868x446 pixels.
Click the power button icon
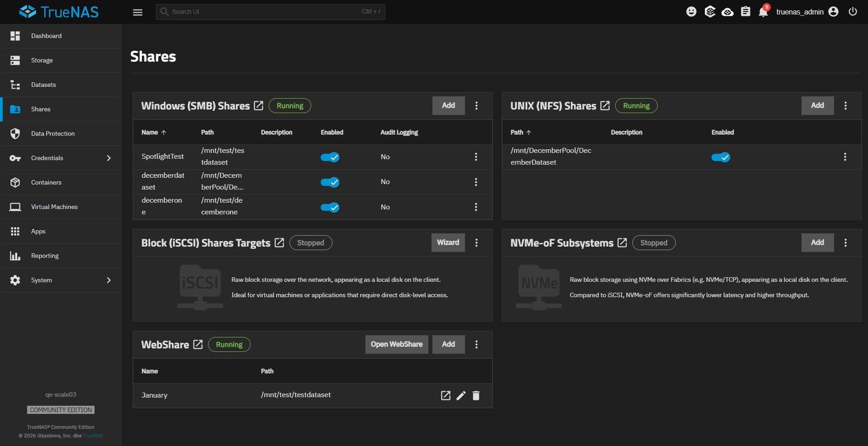853,12
